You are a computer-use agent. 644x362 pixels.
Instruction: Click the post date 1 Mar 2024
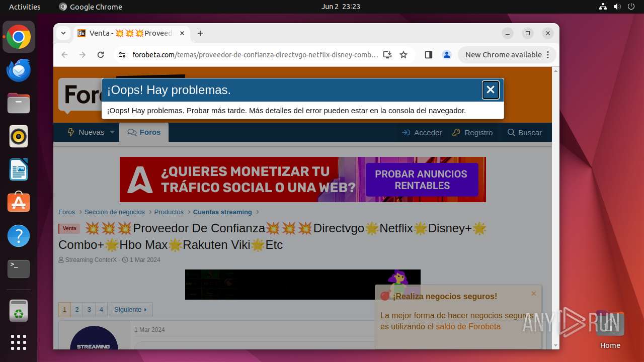(x=149, y=330)
